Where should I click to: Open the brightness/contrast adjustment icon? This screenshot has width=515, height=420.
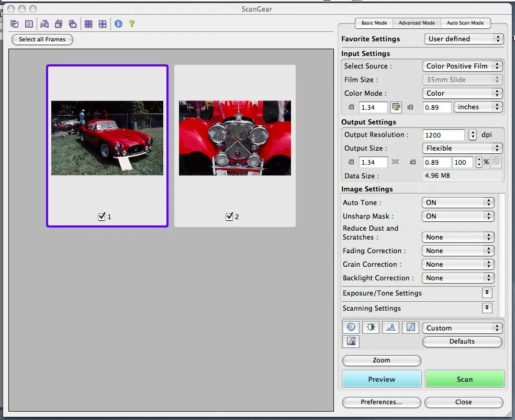pyautogui.click(x=371, y=327)
